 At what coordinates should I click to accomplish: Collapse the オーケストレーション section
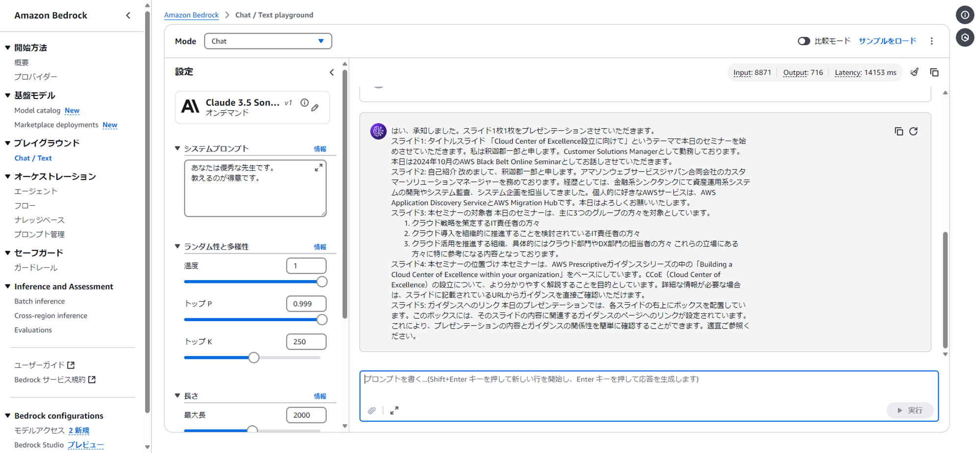(8, 176)
